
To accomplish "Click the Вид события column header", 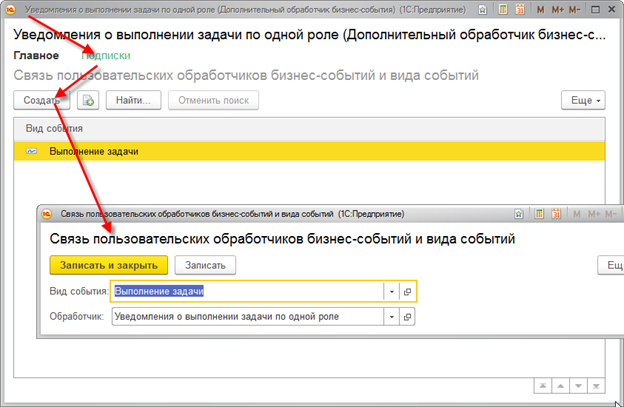I will pyautogui.click(x=54, y=129).
